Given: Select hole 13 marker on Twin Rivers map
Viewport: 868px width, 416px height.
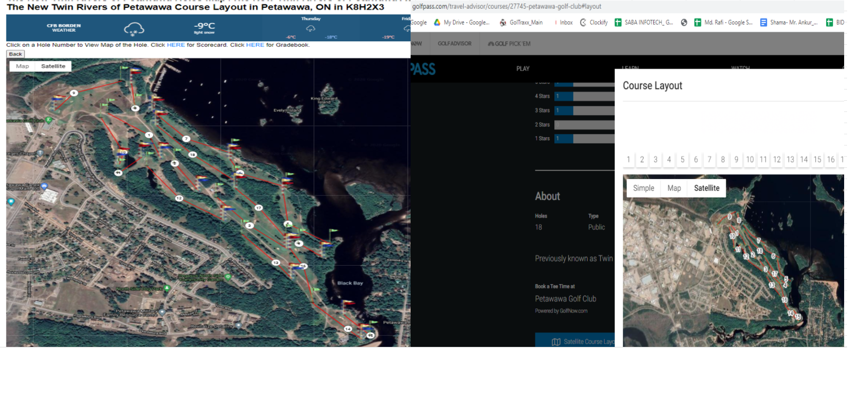Looking at the screenshot, I should 276,263.
